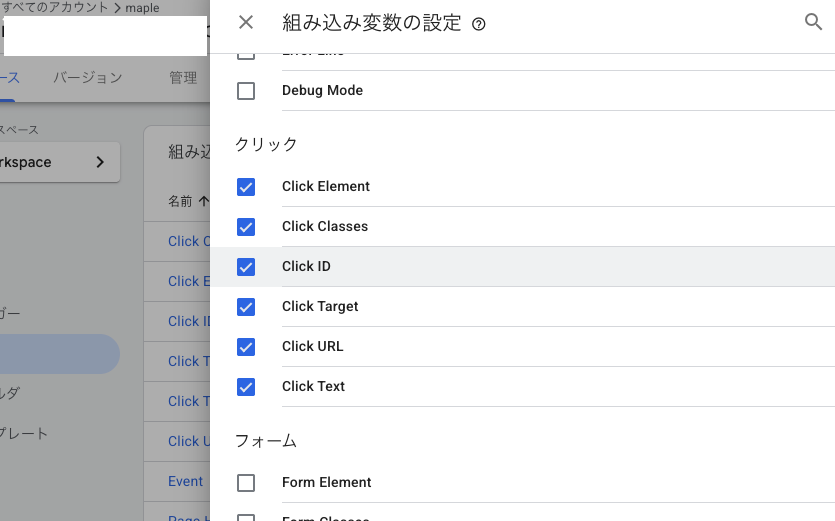Viewport: 835px width, 521px height.
Task: Switch to the バージョン tab
Action: 88,78
